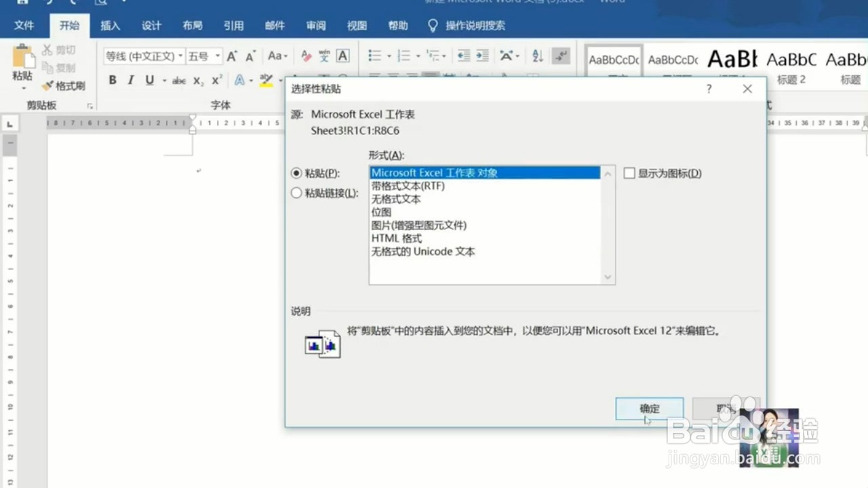
Task: Open the multilevel list dropdown arrow
Action: (x=445, y=56)
